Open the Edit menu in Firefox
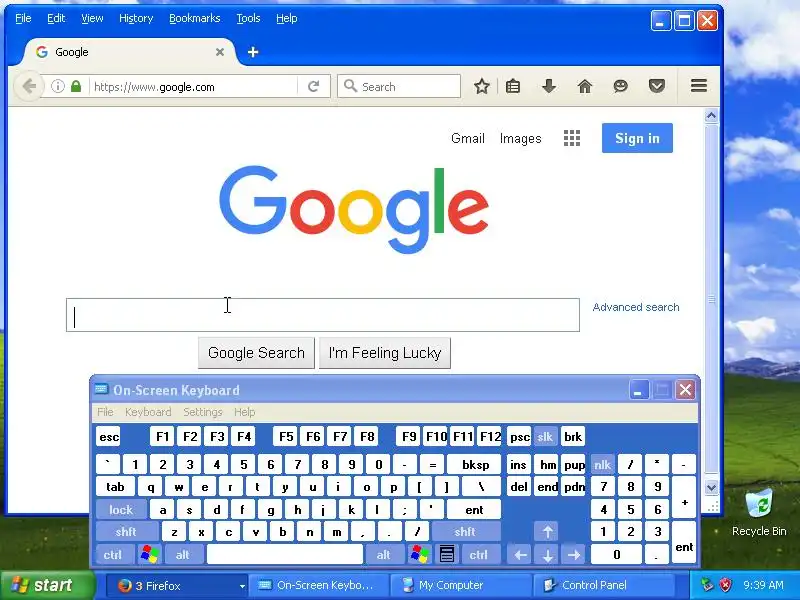The width and height of the screenshot is (800, 600). click(56, 18)
